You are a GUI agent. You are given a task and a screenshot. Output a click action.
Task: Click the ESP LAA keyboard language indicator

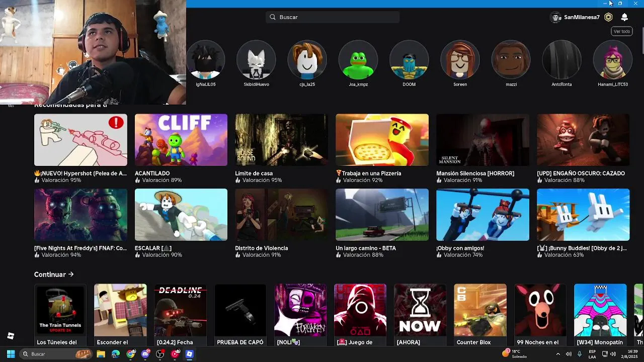[592, 354]
